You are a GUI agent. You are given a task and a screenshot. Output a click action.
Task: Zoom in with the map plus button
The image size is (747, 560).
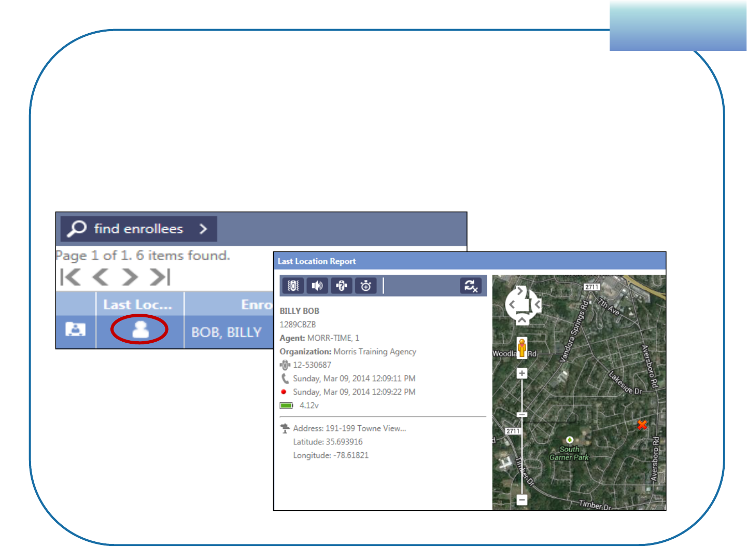pos(522,373)
